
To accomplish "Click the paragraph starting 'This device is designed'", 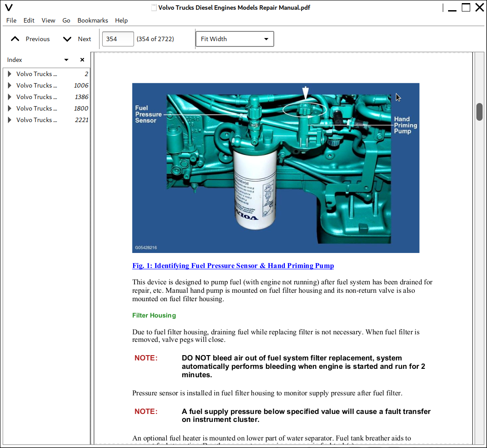I will [x=282, y=291].
